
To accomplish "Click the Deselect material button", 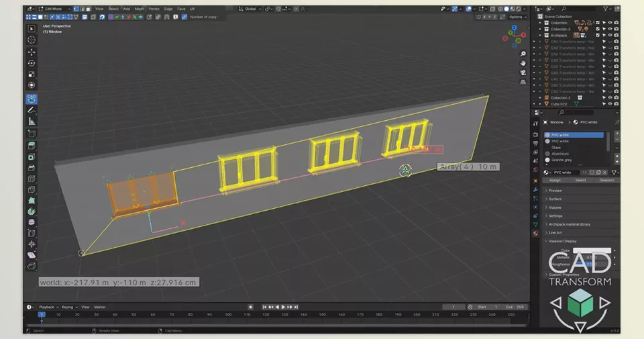I will click(606, 181).
